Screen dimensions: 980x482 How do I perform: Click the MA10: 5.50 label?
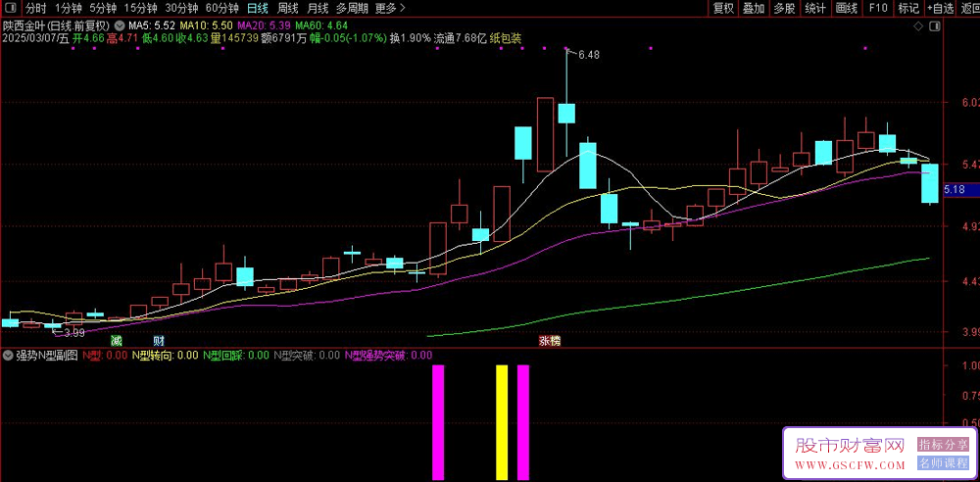206,26
